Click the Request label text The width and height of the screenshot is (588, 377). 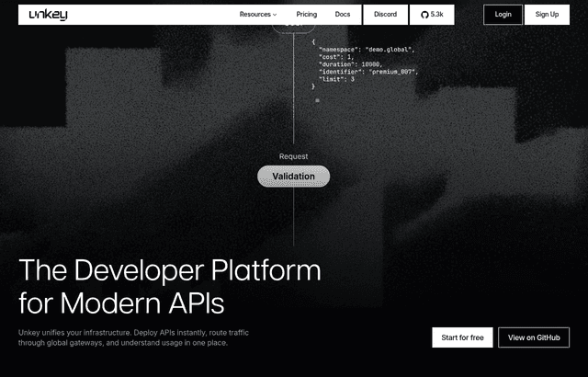click(294, 156)
